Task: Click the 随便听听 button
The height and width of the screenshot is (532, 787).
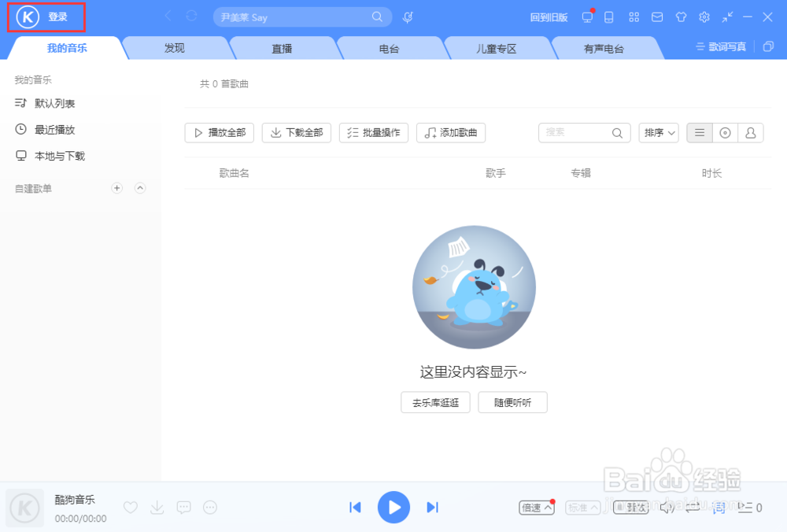Action: [512, 402]
